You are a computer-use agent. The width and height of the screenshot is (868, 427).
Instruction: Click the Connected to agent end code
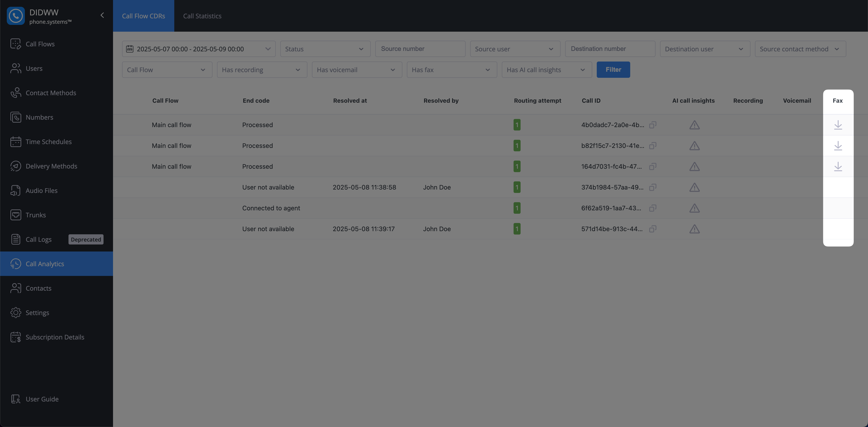coord(271,208)
